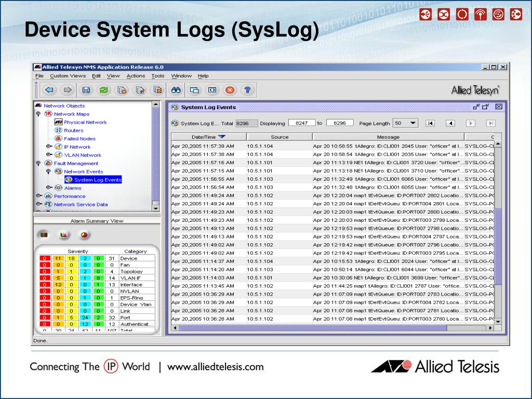
Task: Select log row dated Apr 20,2005 11:14:37 AM
Action: tap(333, 261)
